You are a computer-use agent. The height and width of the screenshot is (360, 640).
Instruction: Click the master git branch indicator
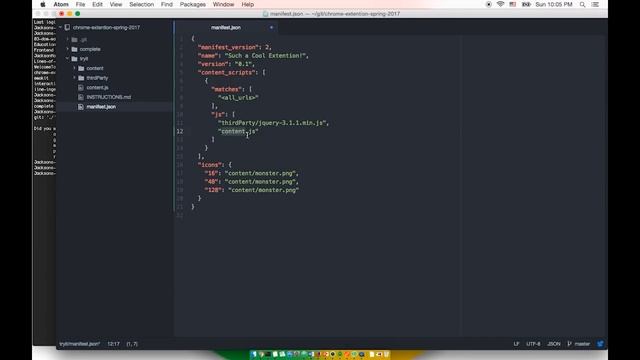[x=579, y=344]
